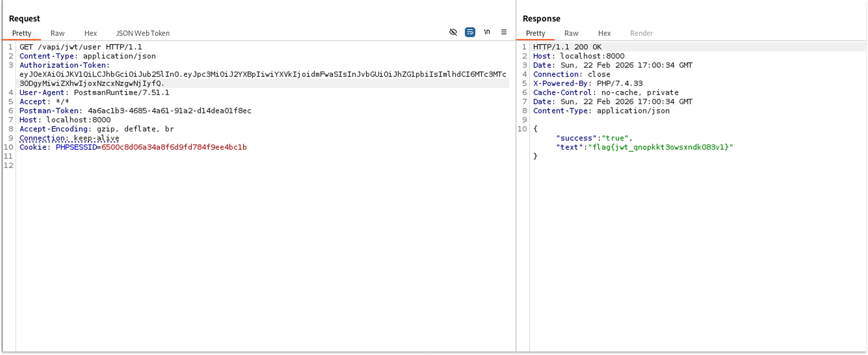The image size is (868, 355).
Task: Show non-printable characters with \n icon
Action: click(x=487, y=32)
